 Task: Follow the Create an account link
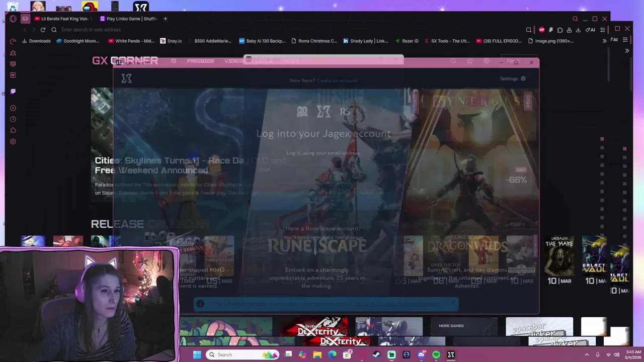click(x=337, y=80)
